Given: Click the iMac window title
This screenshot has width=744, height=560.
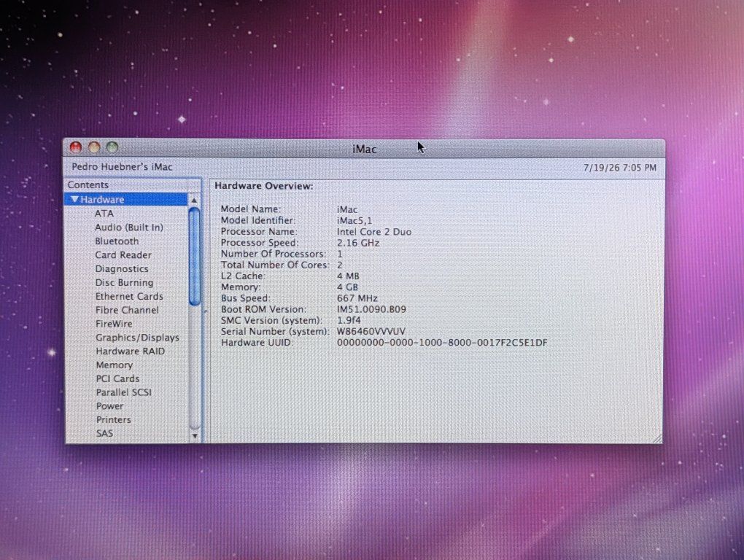Looking at the screenshot, I should [365, 149].
